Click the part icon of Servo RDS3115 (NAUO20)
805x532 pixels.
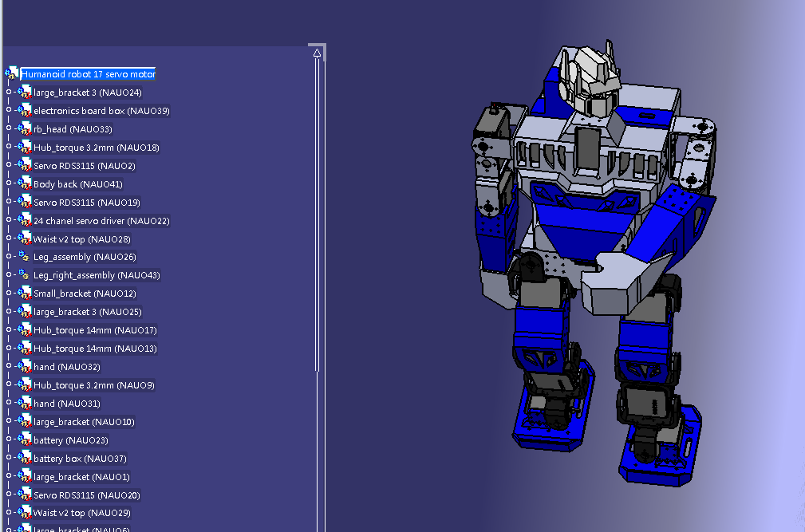24,495
